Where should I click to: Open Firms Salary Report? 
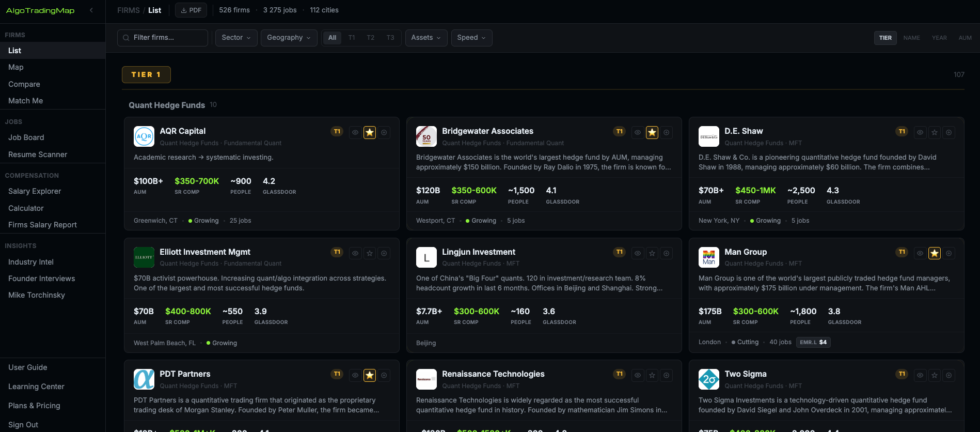tap(53, 225)
